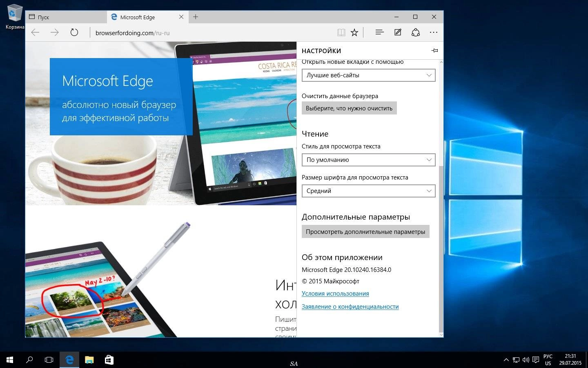Click Выберите, что нужно очистить button

pyautogui.click(x=349, y=108)
